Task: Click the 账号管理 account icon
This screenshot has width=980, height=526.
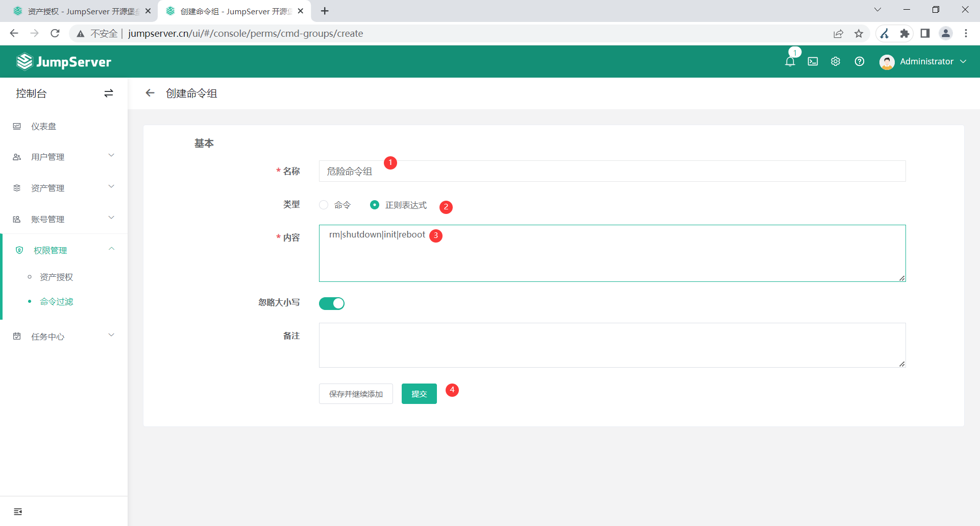Action: [x=17, y=219]
